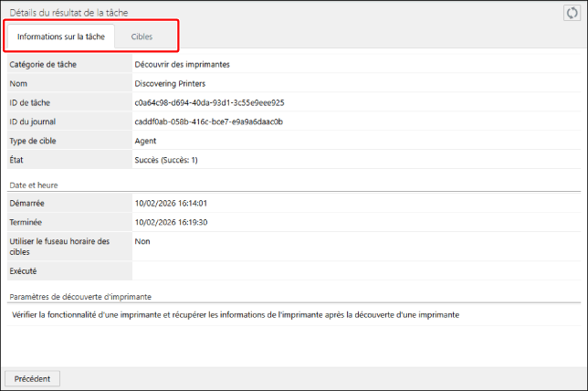Image resolution: width=588 pixels, height=391 pixels.
Task: Click the Découvrir des imprimantes category value
Action: click(182, 64)
